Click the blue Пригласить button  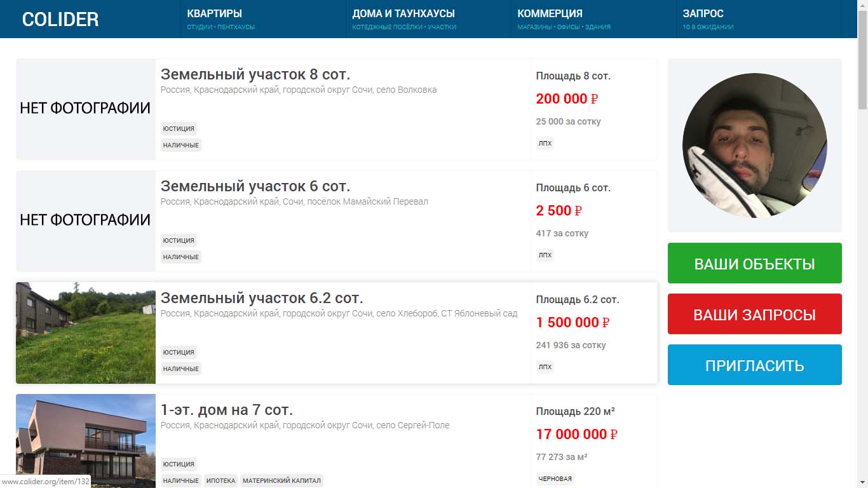pos(754,365)
